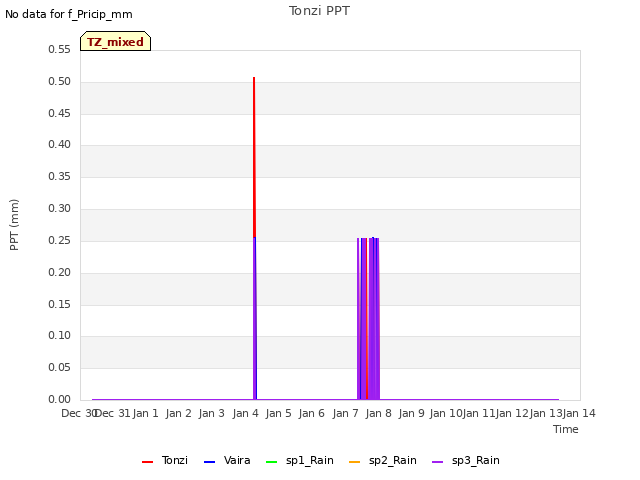The image size is (640, 480).
Task: Click the 'No data for f_Pricip_mm' message
Action: point(69,14)
